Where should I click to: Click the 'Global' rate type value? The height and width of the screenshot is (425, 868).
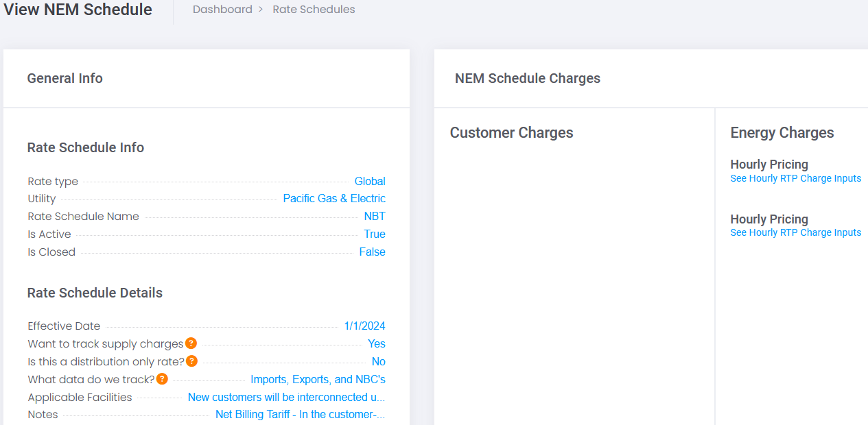click(370, 181)
